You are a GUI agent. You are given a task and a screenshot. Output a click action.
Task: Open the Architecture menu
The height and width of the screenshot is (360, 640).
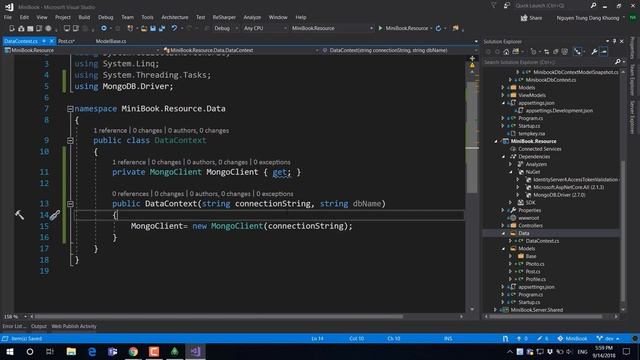(x=175, y=17)
